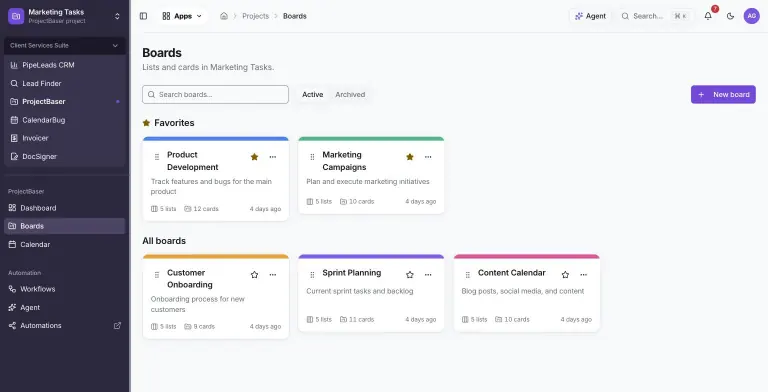Open Invoicer app
The image size is (768, 392).
coord(65,138)
